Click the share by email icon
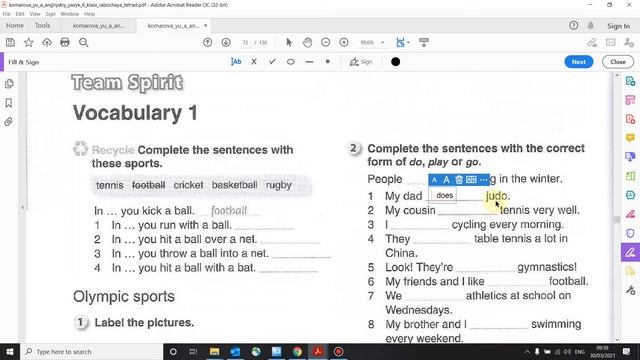The image size is (640, 360). 611,42
